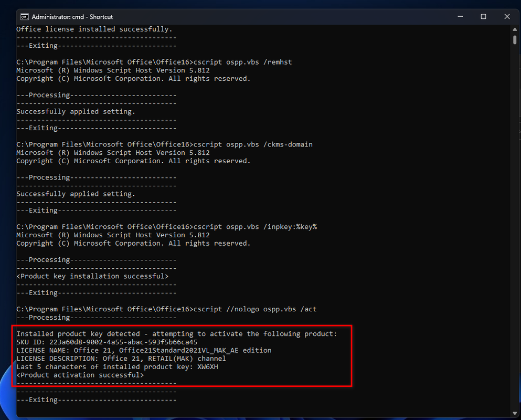Screen dimensions: 521x420
Task: Click '<Product key installation successful>' text
Action: [x=92, y=276]
